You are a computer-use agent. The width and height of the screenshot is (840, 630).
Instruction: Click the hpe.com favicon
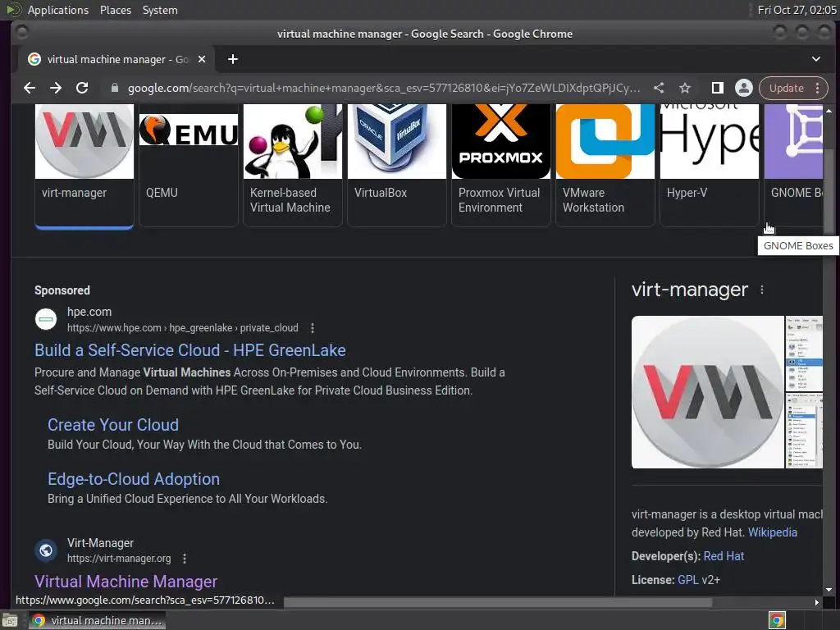pyautogui.click(x=46, y=319)
